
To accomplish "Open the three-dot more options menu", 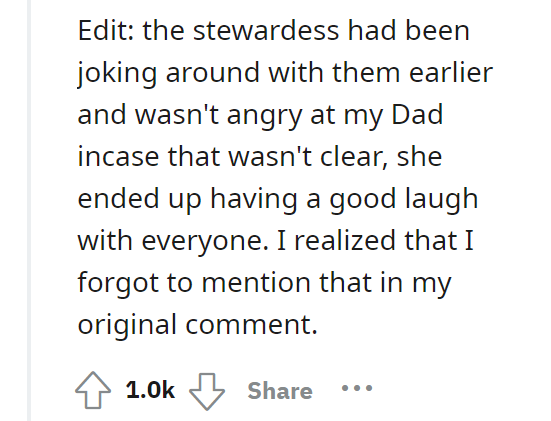I will pyautogui.click(x=357, y=388).
